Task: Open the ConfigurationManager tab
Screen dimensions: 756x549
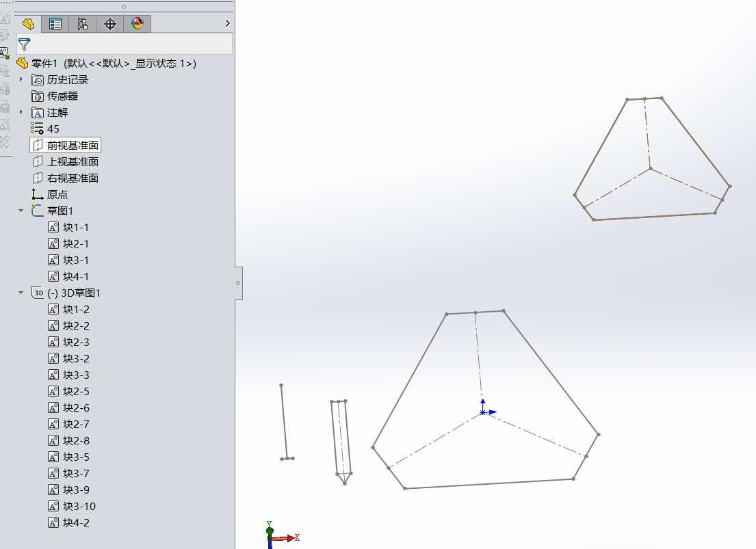Action: (x=83, y=24)
